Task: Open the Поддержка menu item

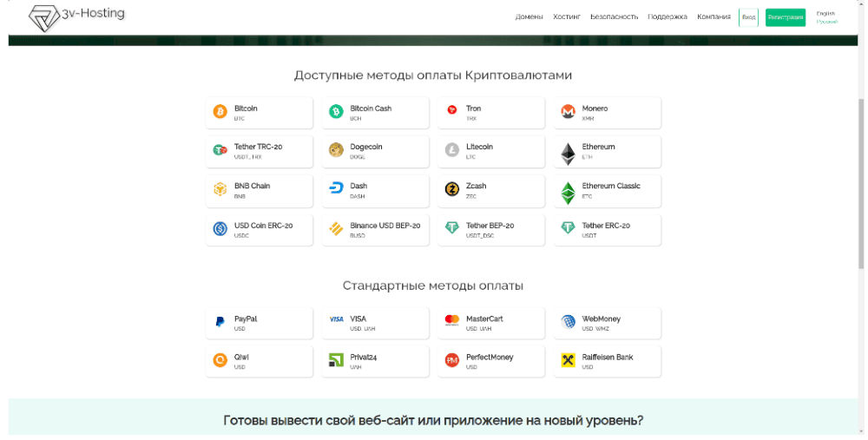Action: click(667, 17)
